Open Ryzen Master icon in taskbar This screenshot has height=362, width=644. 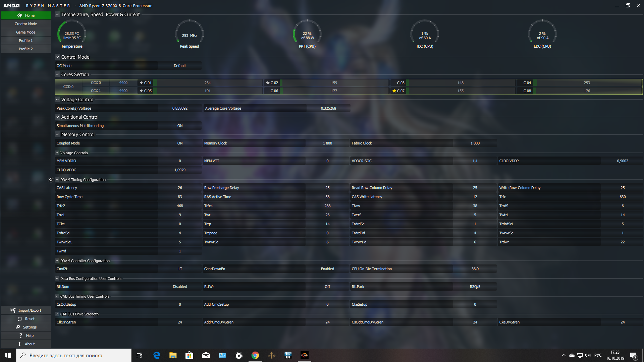pos(305,355)
